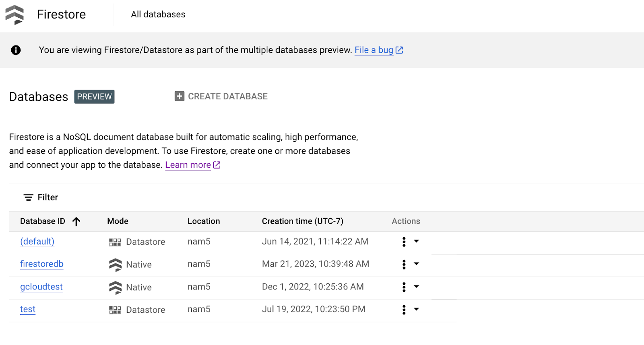Click the Datastore mode icon in the test row
The height and width of the screenshot is (345, 644).
[115, 310]
